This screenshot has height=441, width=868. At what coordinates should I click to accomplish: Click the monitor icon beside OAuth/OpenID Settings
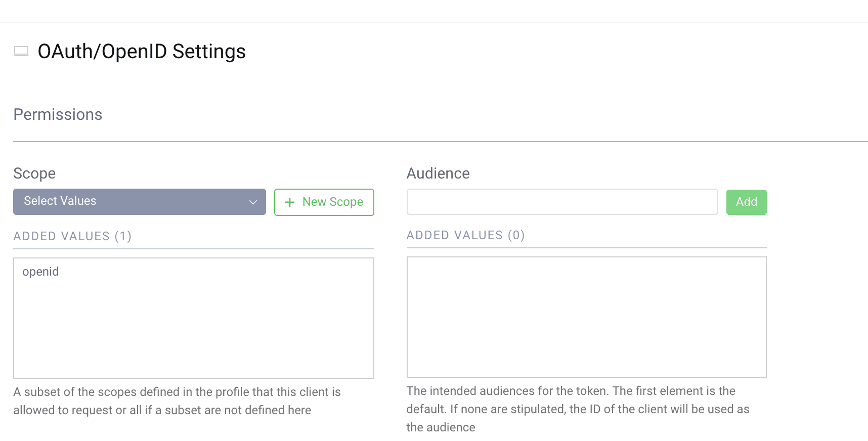(x=21, y=51)
